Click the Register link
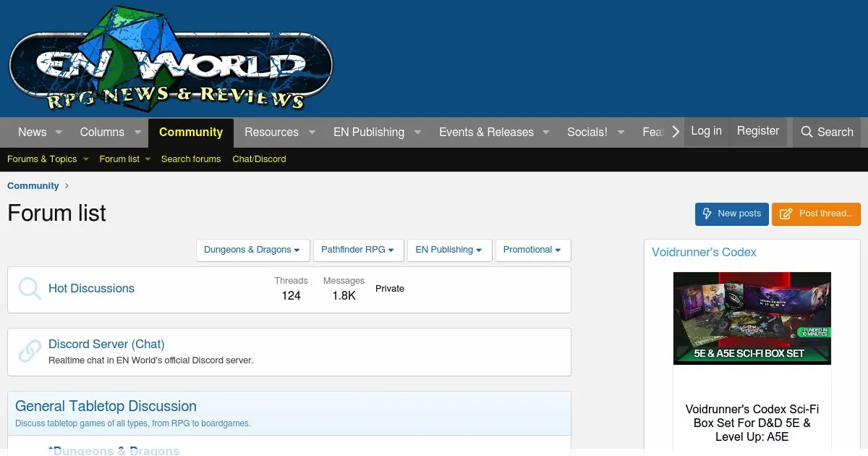868x456 pixels. point(758,131)
